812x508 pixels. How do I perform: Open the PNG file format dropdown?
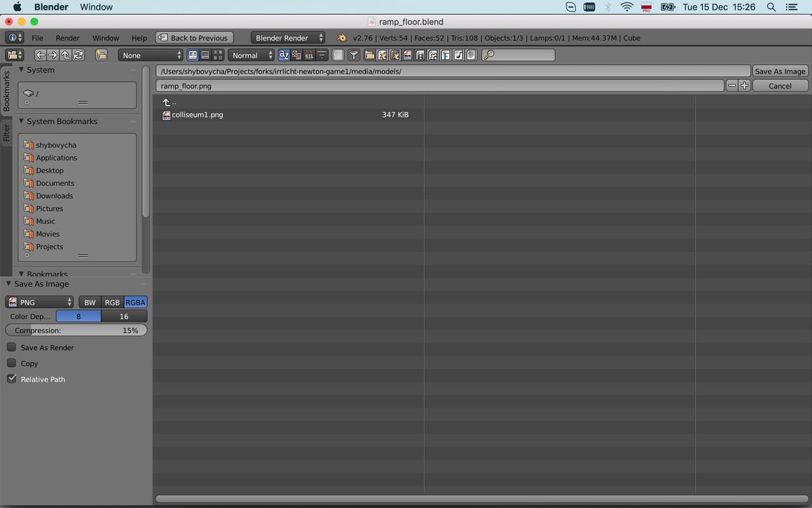point(39,302)
